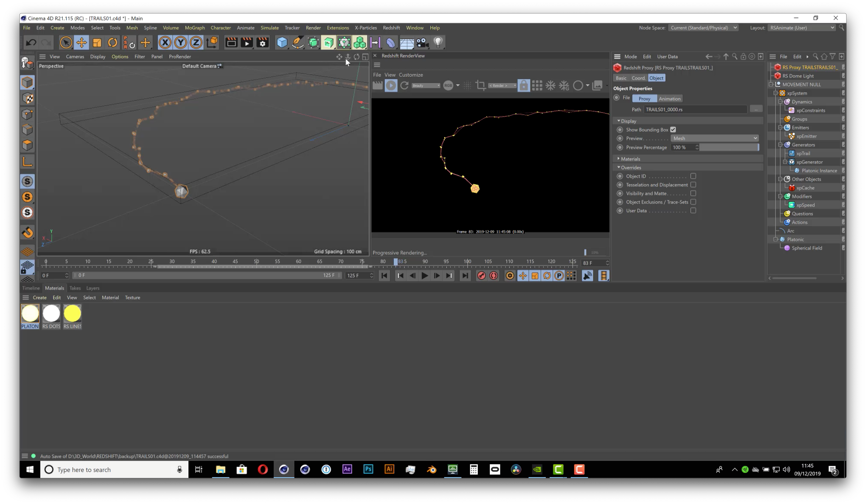
Task: Collapse the xpSystem tree node
Action: point(775,93)
